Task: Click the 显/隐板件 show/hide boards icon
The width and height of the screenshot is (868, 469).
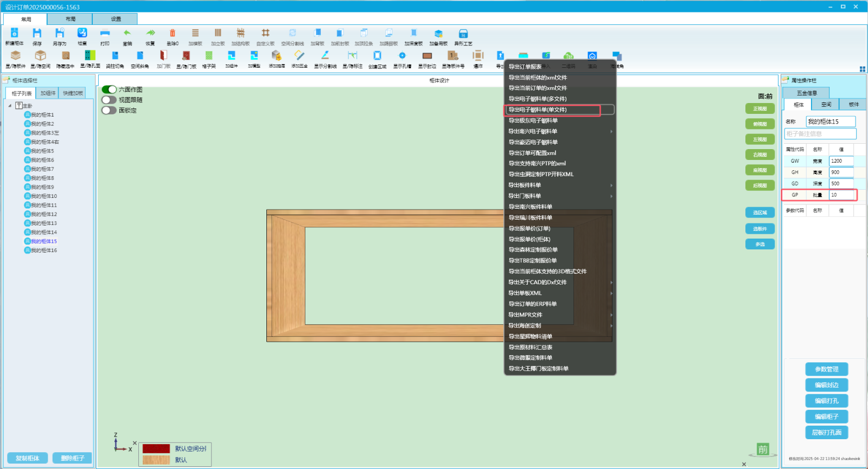Action: (x=16, y=55)
